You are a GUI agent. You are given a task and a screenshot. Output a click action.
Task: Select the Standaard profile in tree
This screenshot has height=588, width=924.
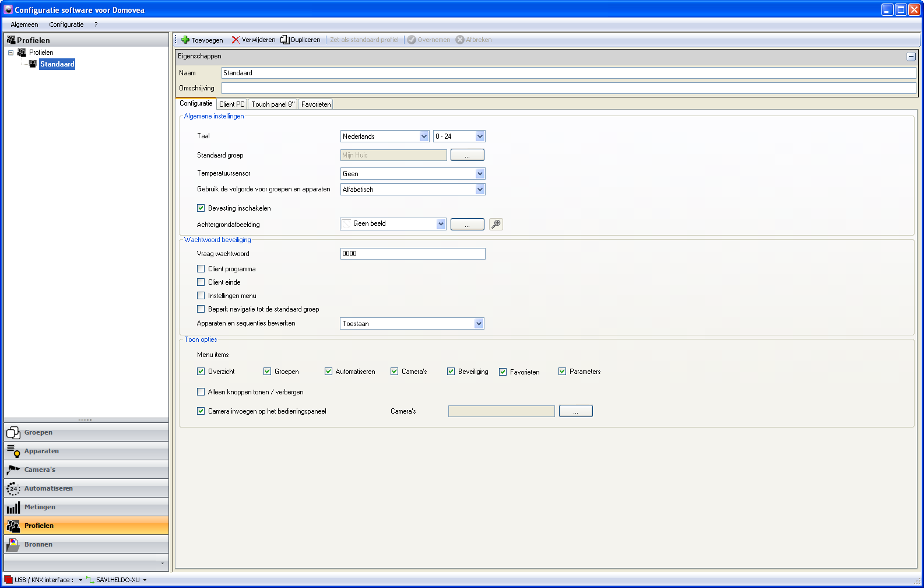coord(57,64)
